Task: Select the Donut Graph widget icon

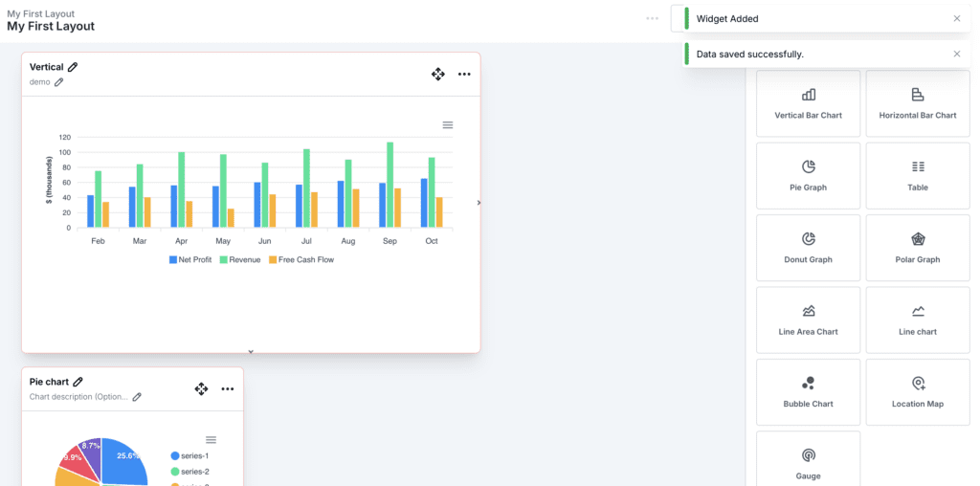Action: 808,238
